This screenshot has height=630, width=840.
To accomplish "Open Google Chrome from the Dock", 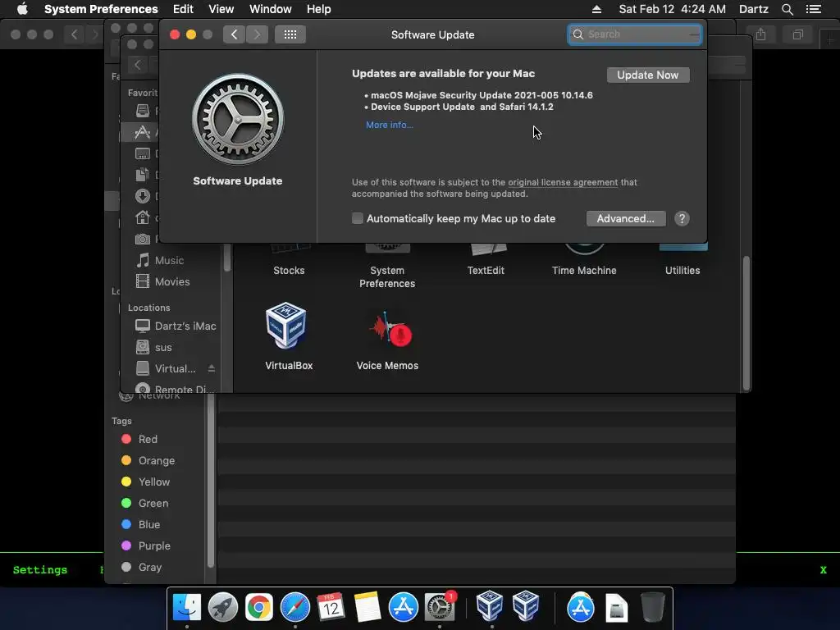I will pos(258,608).
